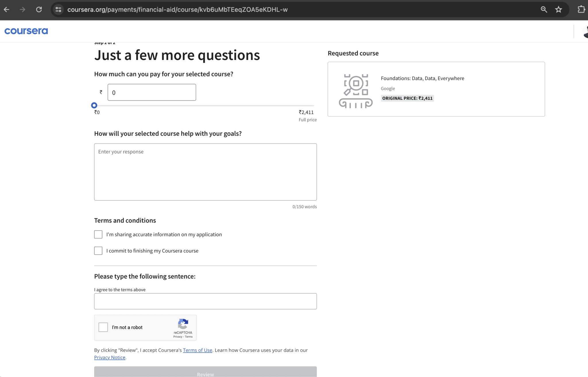Open reCAPTCHA Privacy link
Image resolution: width=588 pixels, height=377 pixels.
(178, 337)
